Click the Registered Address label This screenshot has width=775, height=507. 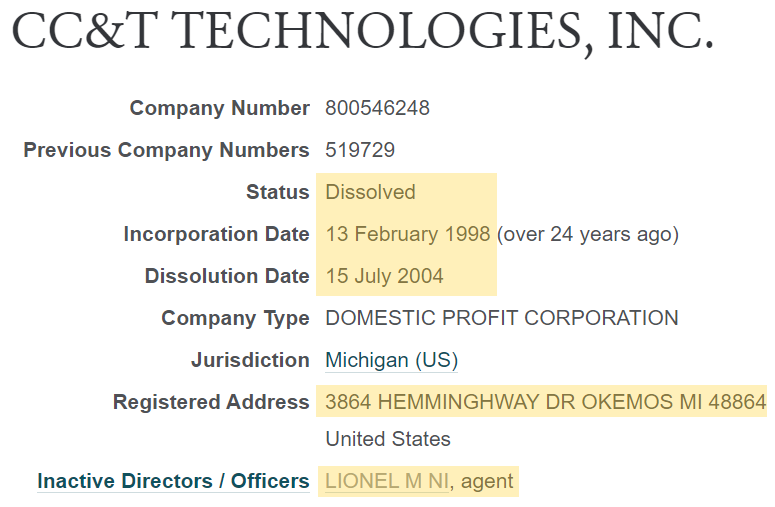(211, 402)
